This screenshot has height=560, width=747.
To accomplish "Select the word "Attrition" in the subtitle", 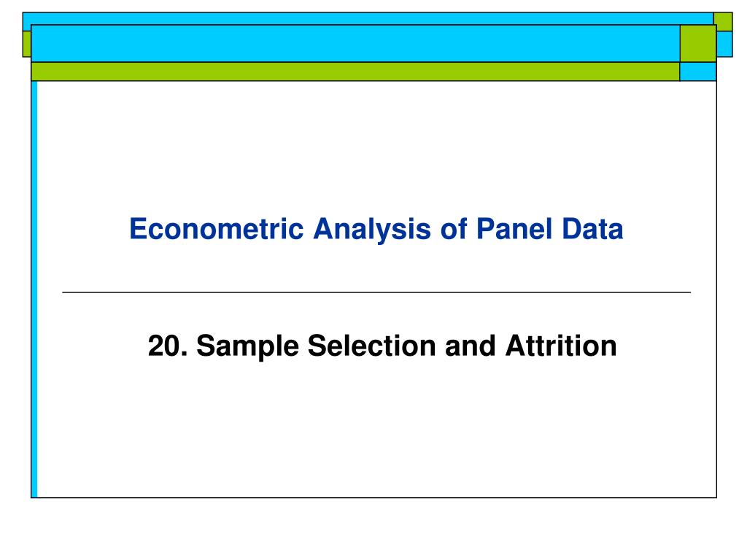I will point(561,346).
